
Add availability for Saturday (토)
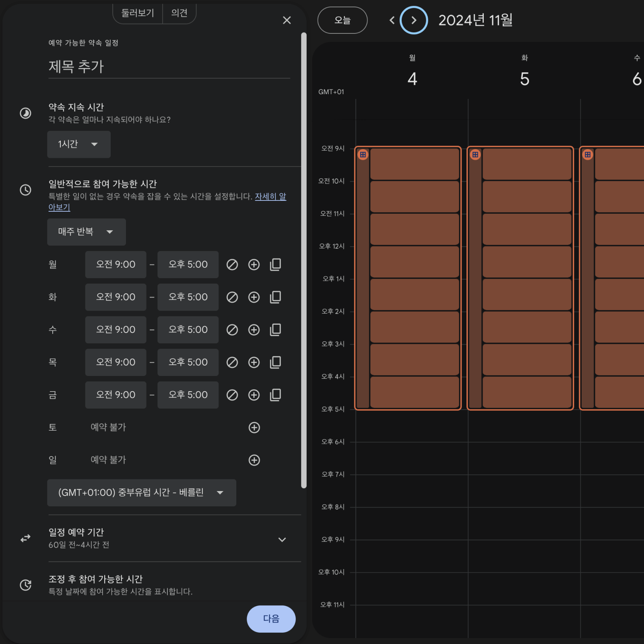pos(254,427)
